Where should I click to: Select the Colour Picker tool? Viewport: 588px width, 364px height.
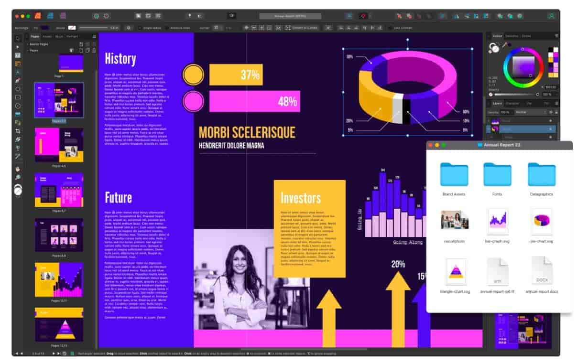click(x=18, y=156)
